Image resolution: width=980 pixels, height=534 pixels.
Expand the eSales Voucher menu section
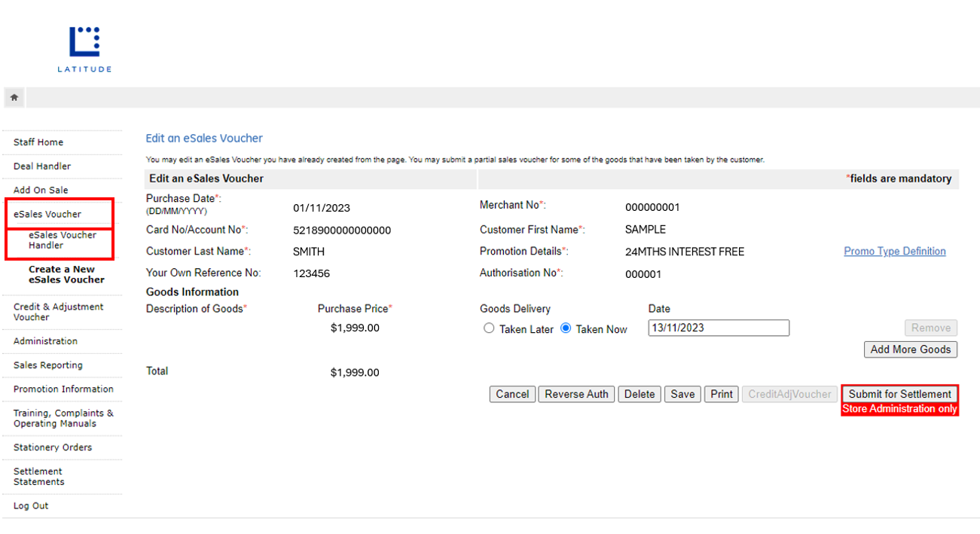[x=47, y=214]
